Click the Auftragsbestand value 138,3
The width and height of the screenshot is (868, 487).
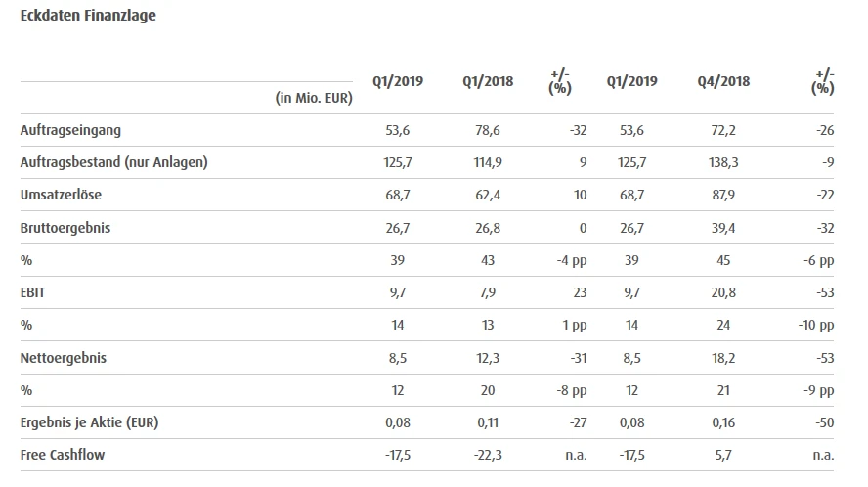pos(724,162)
